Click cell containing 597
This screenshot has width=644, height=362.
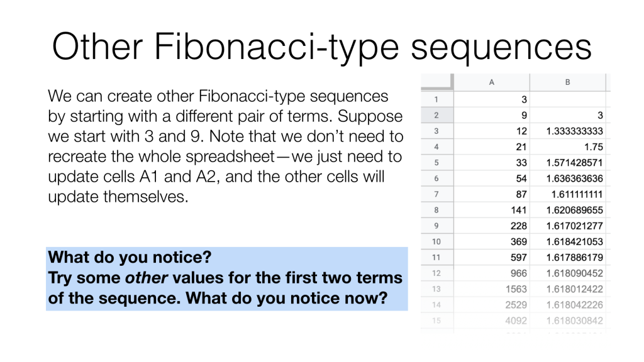tap(491, 258)
